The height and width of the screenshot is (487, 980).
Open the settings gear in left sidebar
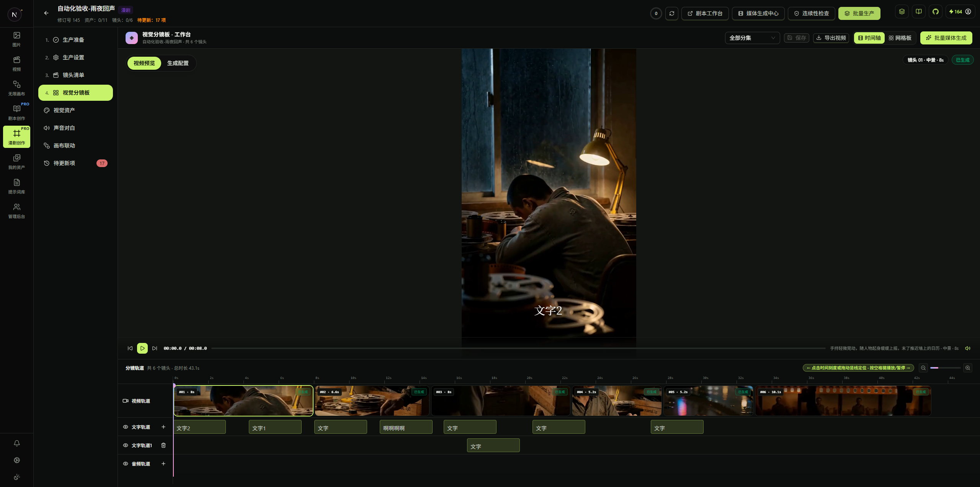[16, 460]
